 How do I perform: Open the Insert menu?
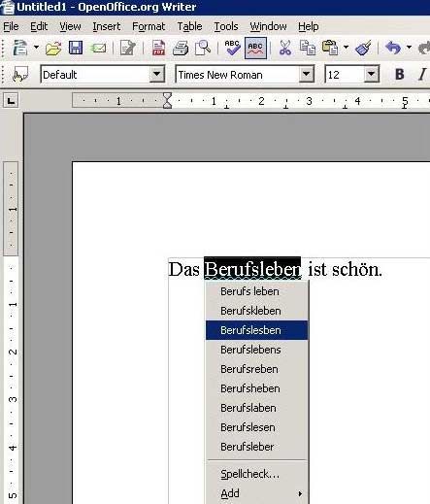point(106,26)
